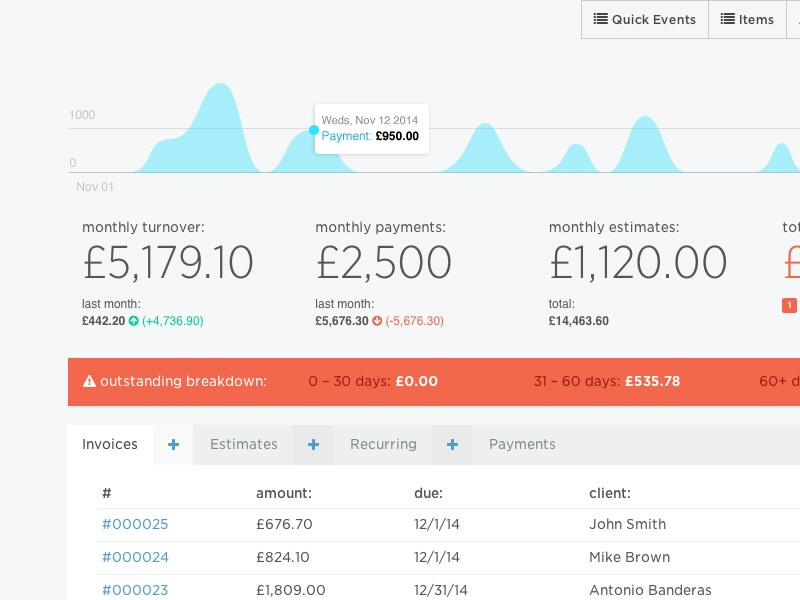Open invoice #000025
The image size is (800, 600).
(x=135, y=524)
